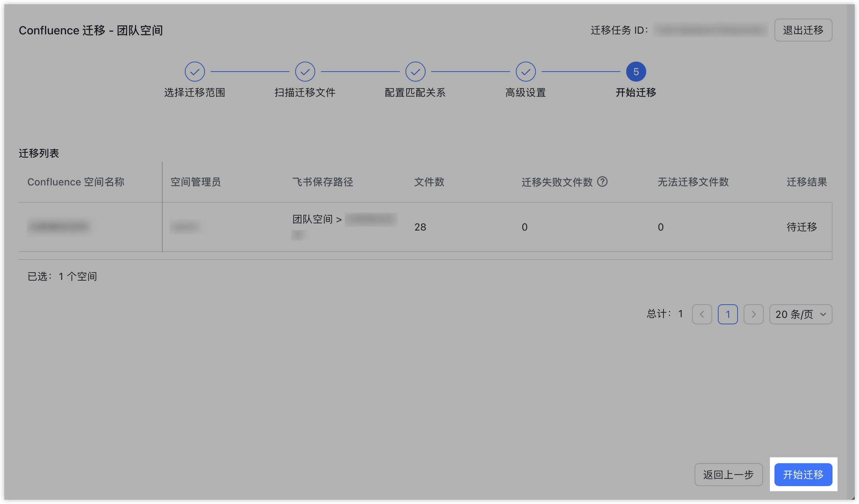This screenshot has width=859, height=504.
Task: Click the 高级设置 step label
Action: tap(526, 93)
